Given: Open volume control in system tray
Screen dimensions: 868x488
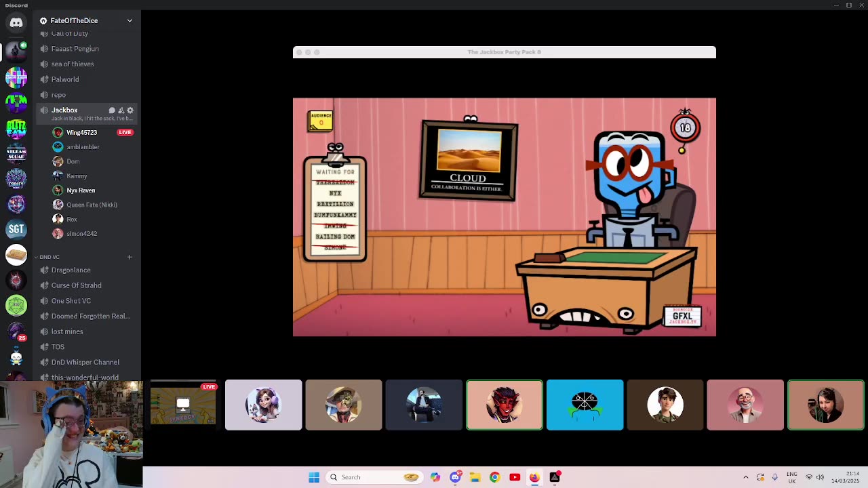Looking at the screenshot, I should click(x=820, y=477).
